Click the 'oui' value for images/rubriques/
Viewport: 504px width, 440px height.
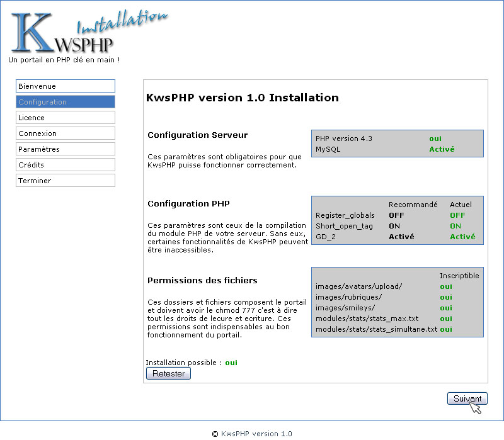point(446,297)
